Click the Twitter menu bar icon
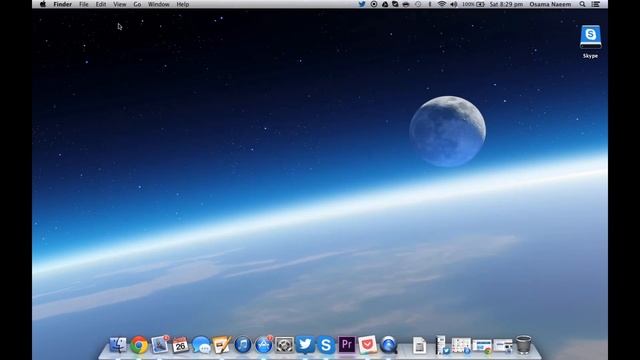This screenshot has width=640, height=360. click(x=362, y=4)
